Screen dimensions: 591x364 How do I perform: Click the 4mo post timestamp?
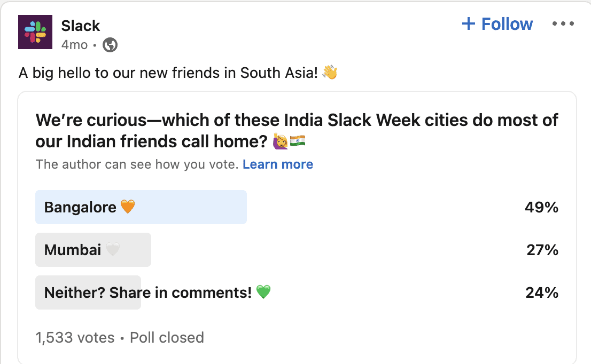click(x=74, y=45)
